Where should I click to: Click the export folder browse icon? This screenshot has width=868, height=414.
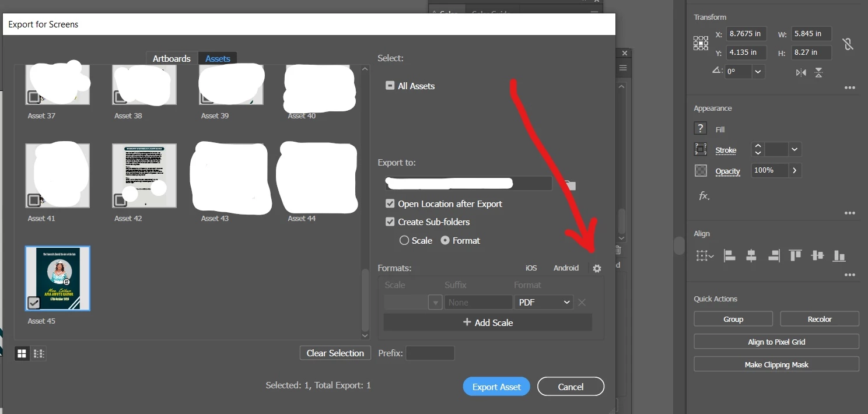point(570,185)
